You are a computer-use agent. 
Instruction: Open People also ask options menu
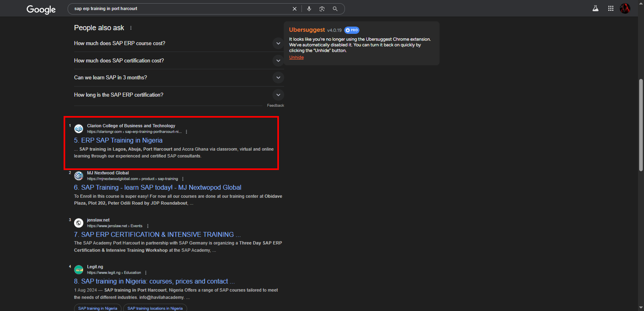131,28
